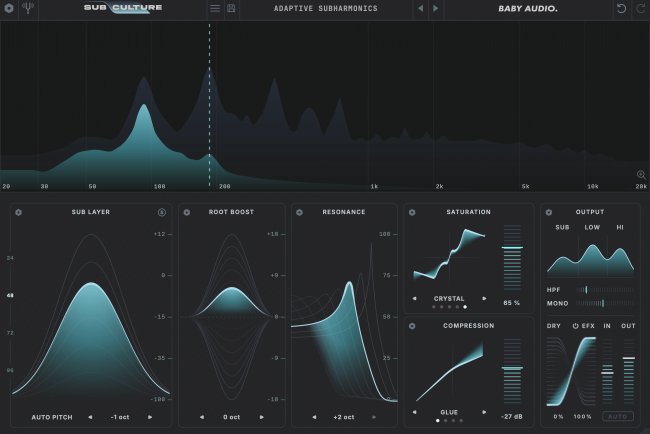Lower Root Boost octave with left arrow
Image resolution: width=650 pixels, height=434 pixels.
pyautogui.click(x=201, y=417)
